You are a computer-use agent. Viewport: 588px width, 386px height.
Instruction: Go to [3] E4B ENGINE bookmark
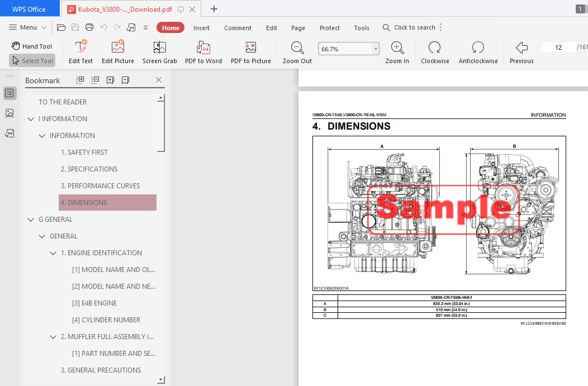94,303
